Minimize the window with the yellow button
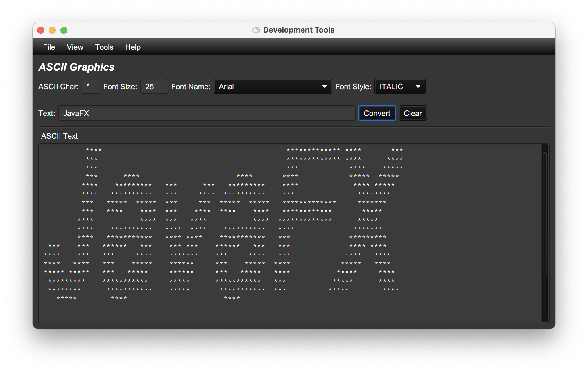Viewport: 588px width, 372px height. pos(52,30)
